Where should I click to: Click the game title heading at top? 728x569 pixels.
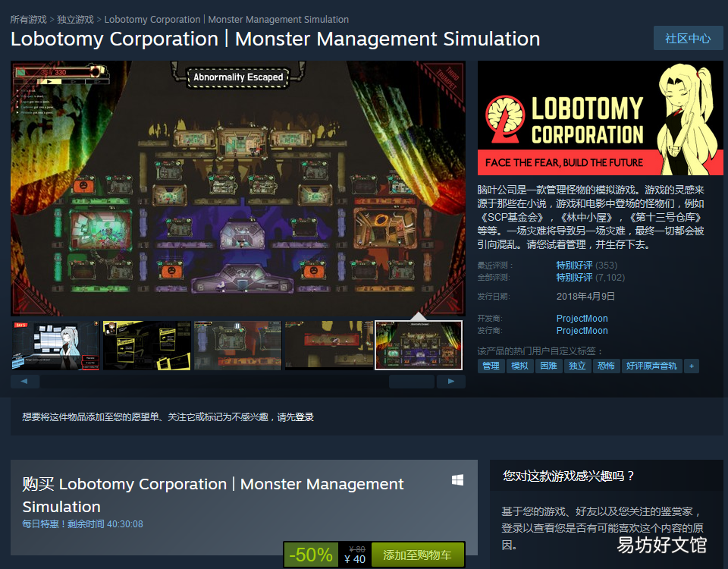(275, 39)
